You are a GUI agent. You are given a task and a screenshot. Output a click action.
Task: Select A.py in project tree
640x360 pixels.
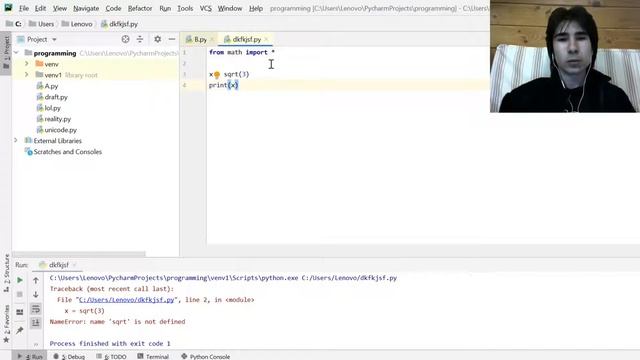[47, 86]
